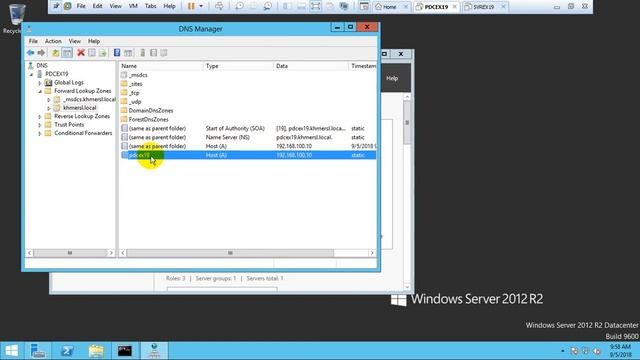Open Command Prompt taskbar icon
The height and width of the screenshot is (360, 640).
tap(125, 351)
